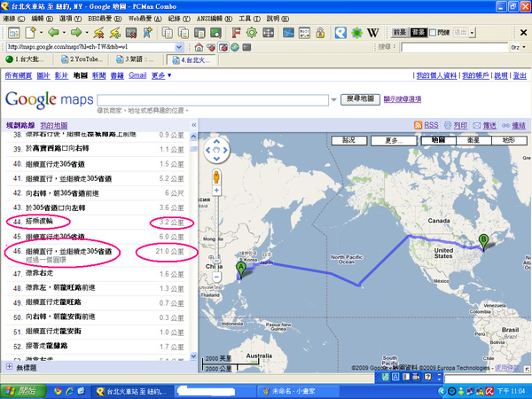
Task: Open settings with the green gear icon
Action: (252, 33)
